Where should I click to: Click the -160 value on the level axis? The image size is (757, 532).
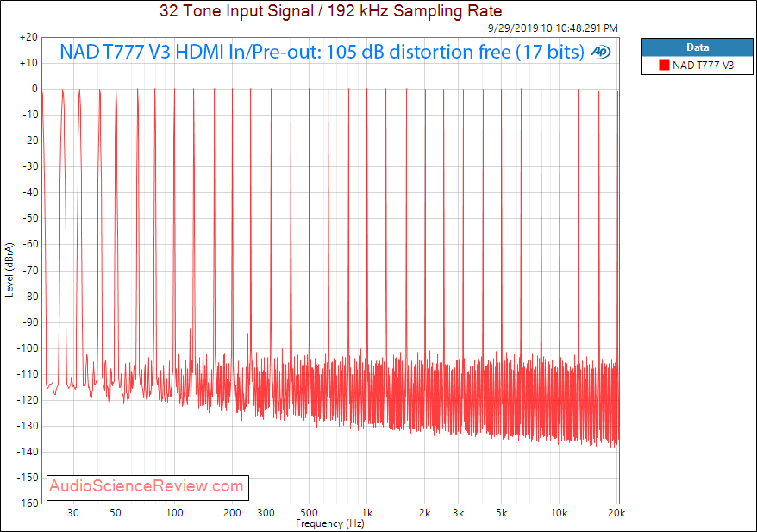tap(27, 504)
